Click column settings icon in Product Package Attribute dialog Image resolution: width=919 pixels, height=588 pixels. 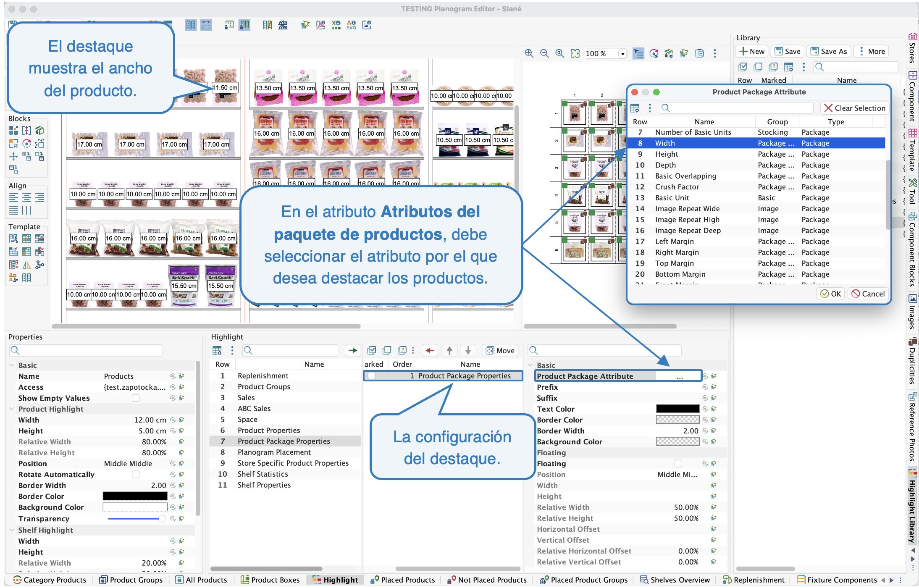coord(635,108)
